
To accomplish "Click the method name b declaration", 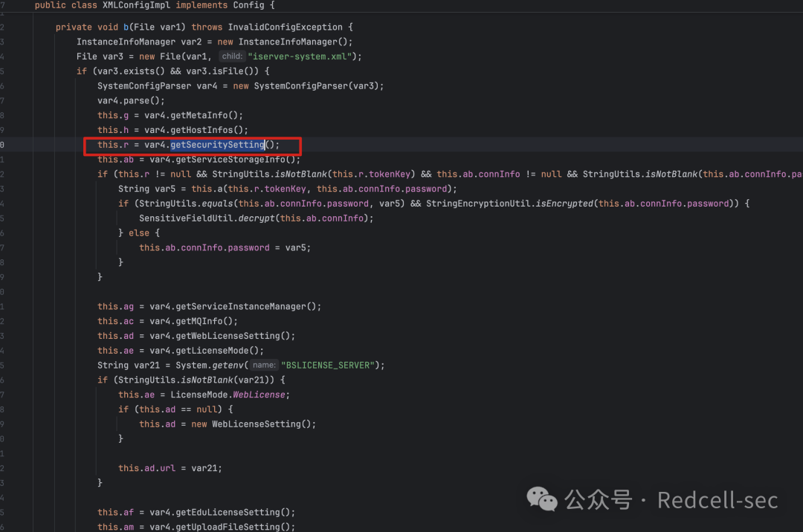I will pos(126,27).
